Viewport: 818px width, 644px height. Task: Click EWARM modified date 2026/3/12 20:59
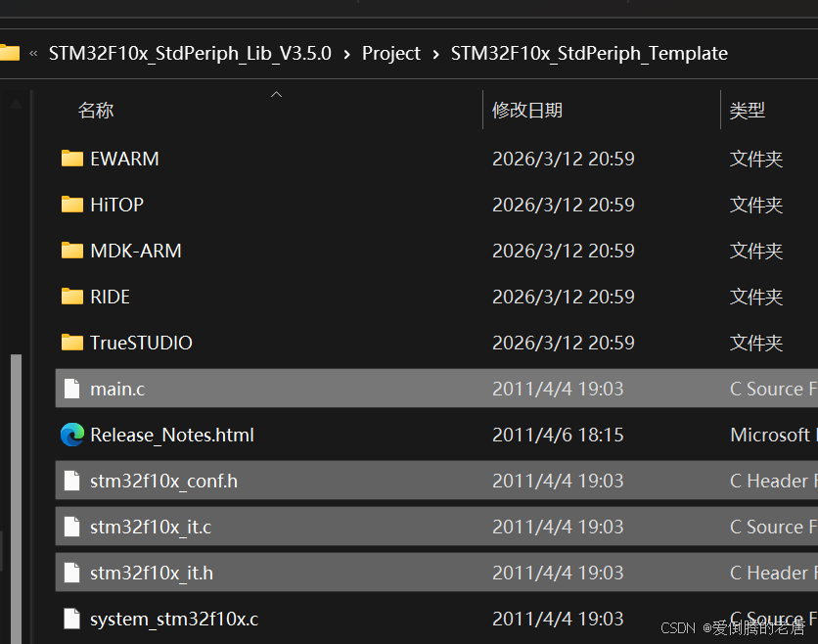pyautogui.click(x=564, y=159)
